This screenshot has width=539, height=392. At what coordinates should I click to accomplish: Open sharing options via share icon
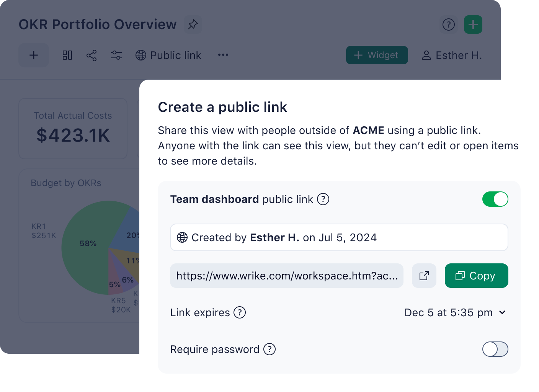(92, 55)
